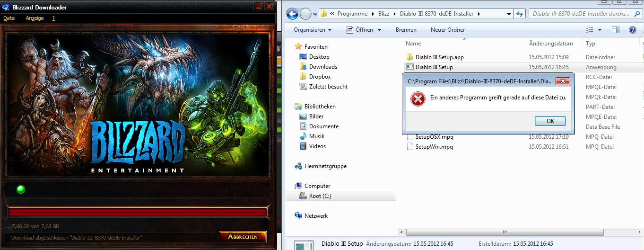Click the refresh button beside the address bar
The height and width of the screenshot is (250, 644).
pyautogui.click(x=519, y=14)
